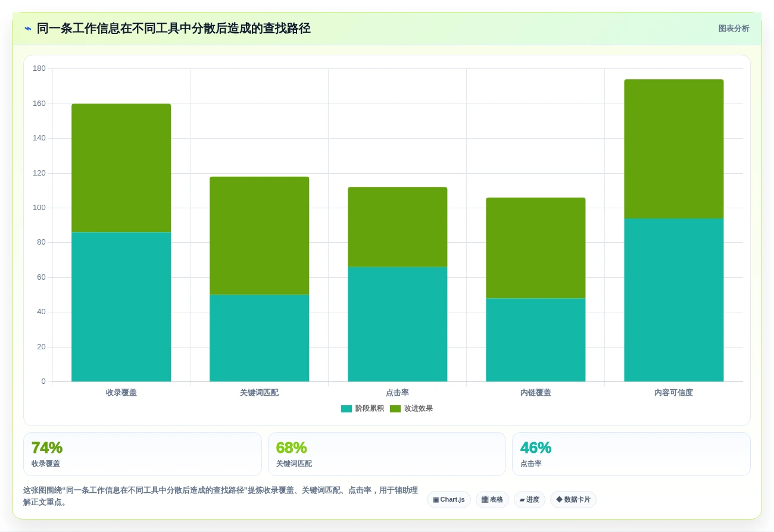Select the 进度 tag chip
Screen dimensions: 774x532
[x=529, y=499]
